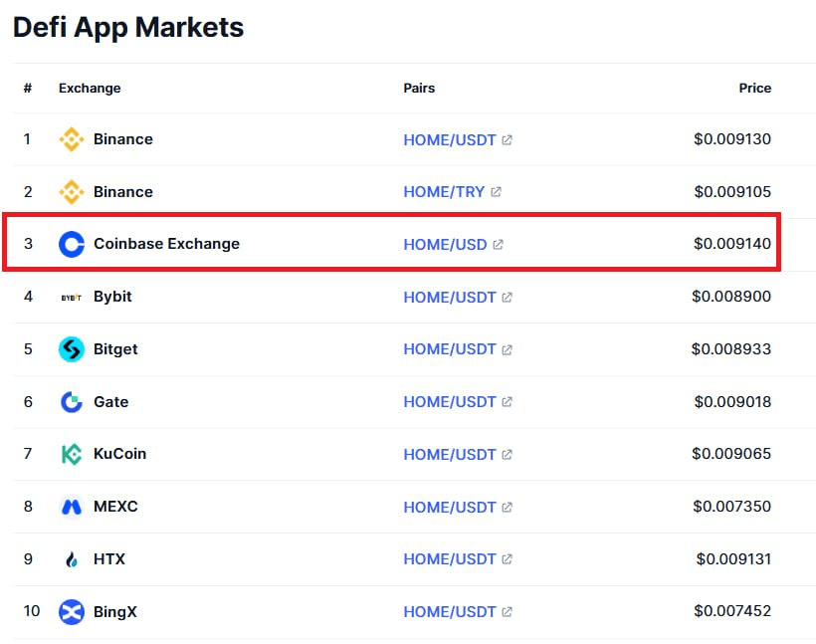
Task: Click rank number 10 in BingX row
Action: tap(31, 611)
